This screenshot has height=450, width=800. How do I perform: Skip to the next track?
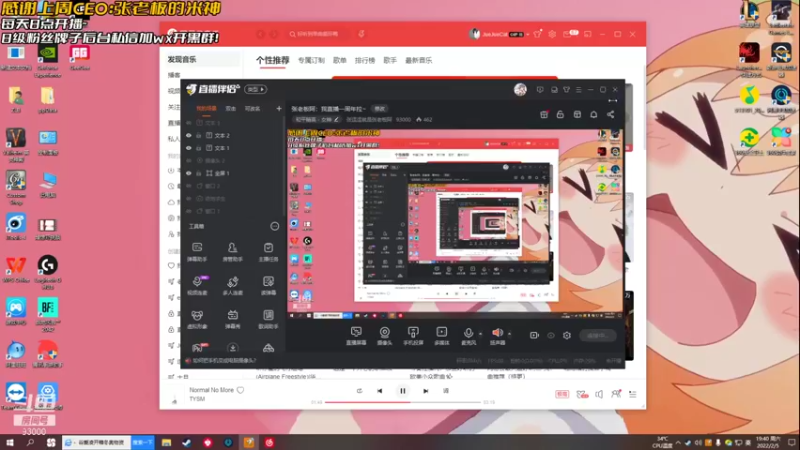[x=426, y=391]
